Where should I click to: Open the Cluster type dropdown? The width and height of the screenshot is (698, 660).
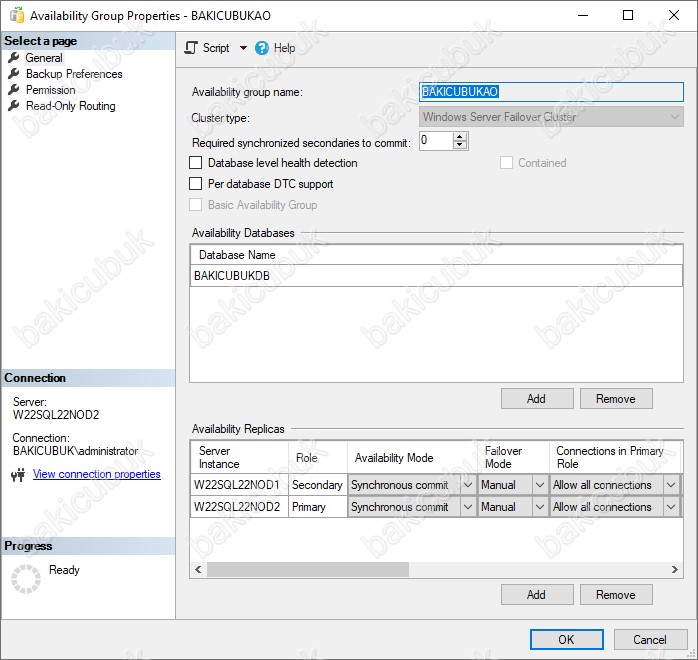click(x=551, y=117)
